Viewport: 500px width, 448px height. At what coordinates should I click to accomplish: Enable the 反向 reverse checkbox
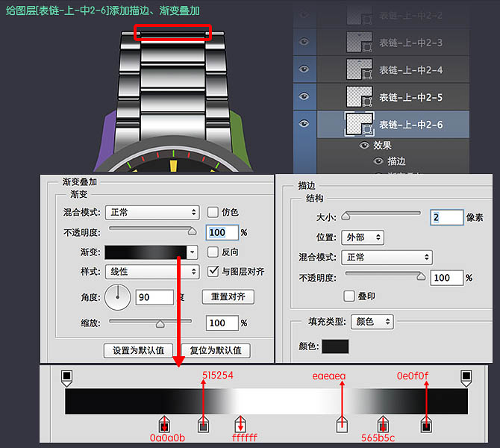point(213,252)
